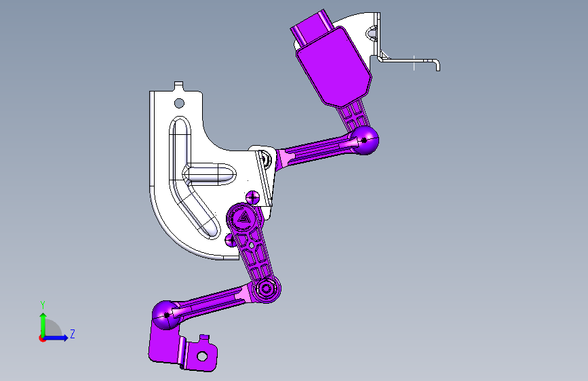Select the cross-head screw above the lever arm

[x=252, y=197]
